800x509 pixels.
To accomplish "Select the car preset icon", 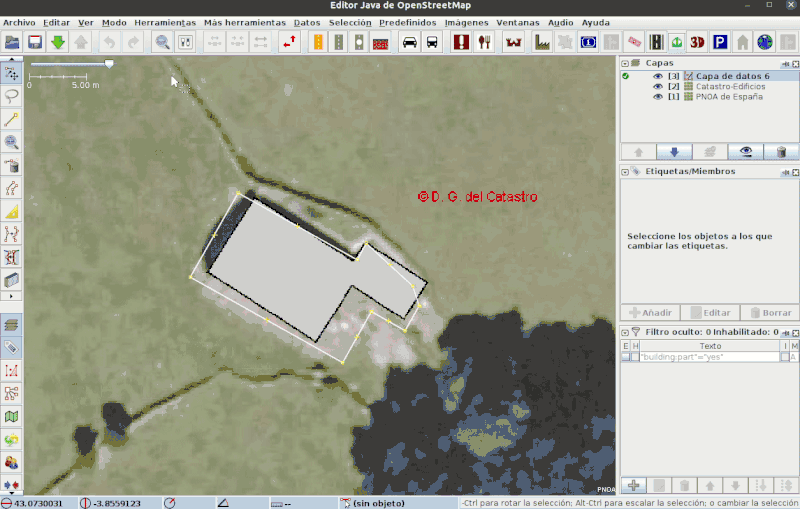I will click(x=409, y=42).
